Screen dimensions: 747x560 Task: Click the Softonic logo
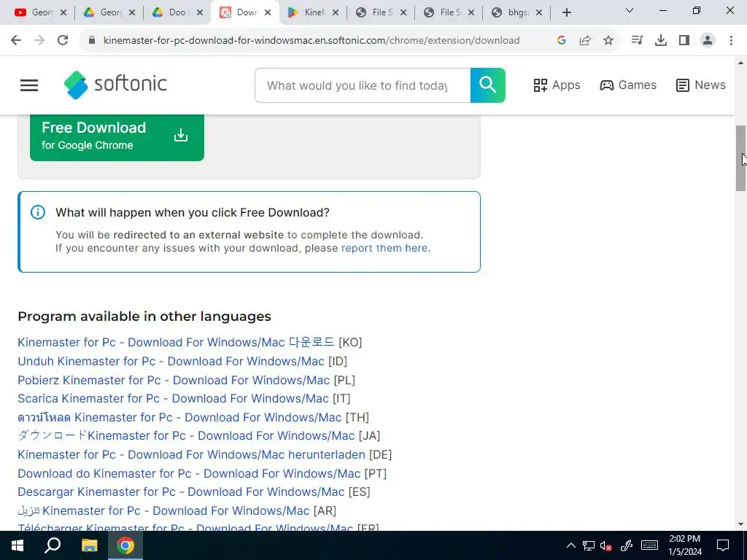[115, 85]
